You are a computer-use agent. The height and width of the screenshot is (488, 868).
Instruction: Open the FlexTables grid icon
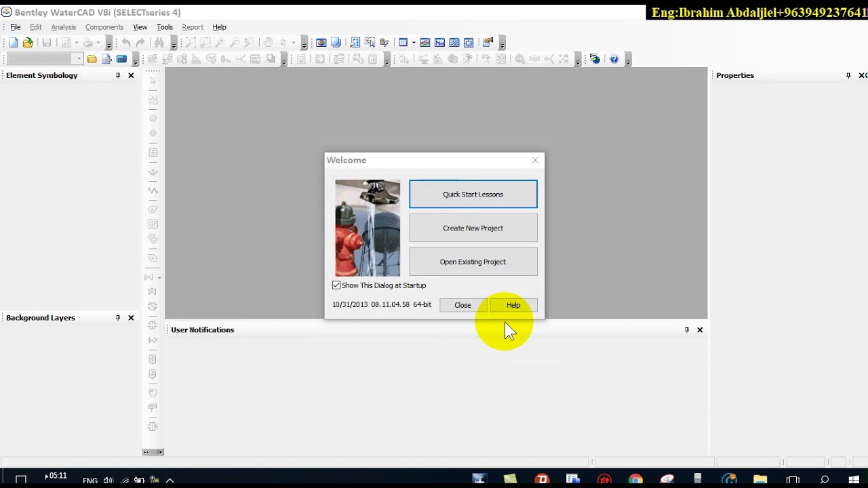click(403, 43)
